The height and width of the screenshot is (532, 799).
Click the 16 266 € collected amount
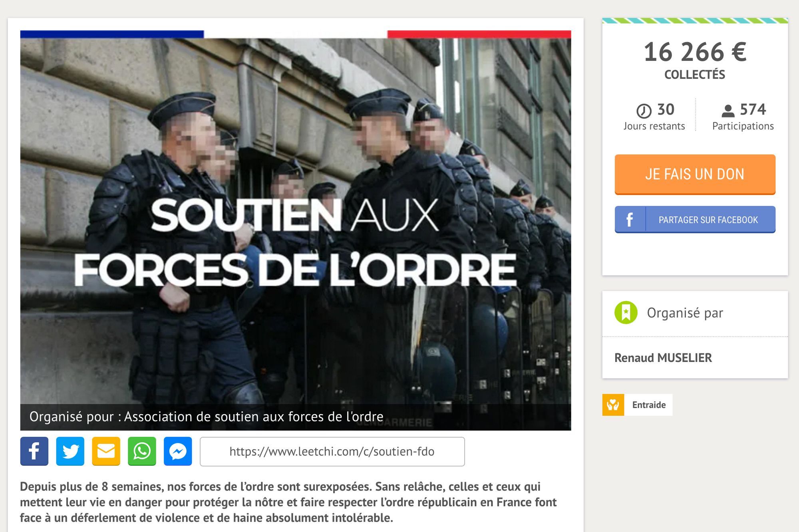pos(695,52)
